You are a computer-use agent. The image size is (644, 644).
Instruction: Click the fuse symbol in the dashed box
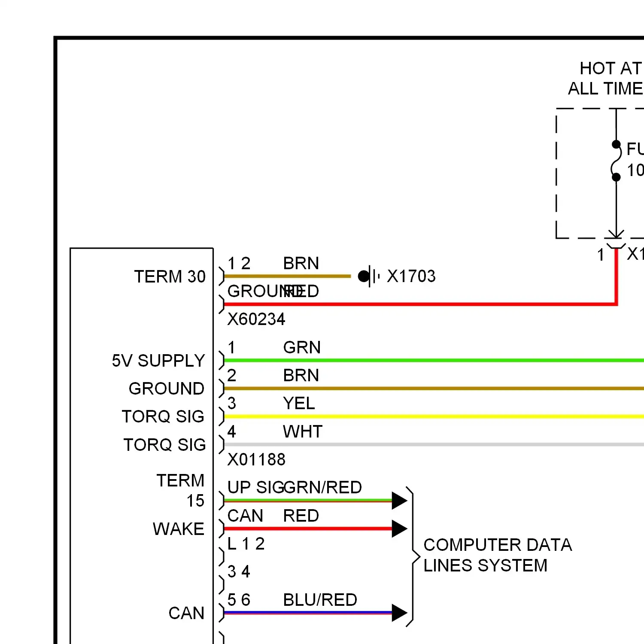point(616,161)
